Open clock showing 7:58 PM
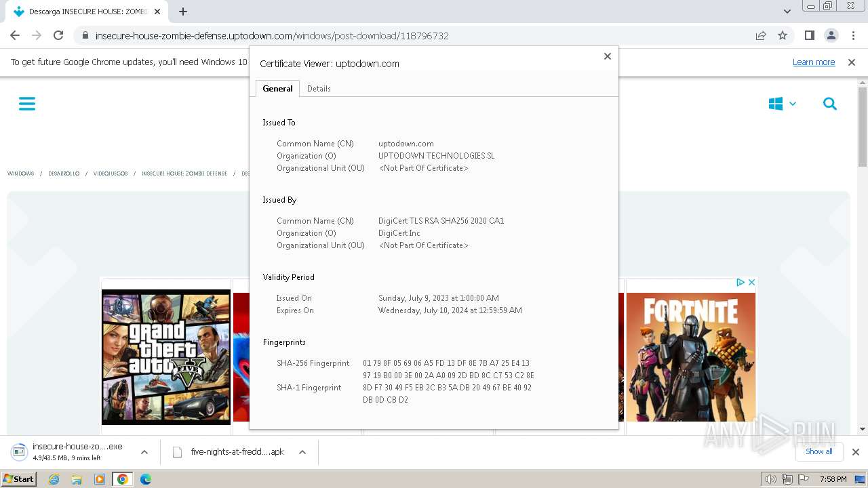This screenshot has height=488, width=868. pyautogui.click(x=833, y=479)
